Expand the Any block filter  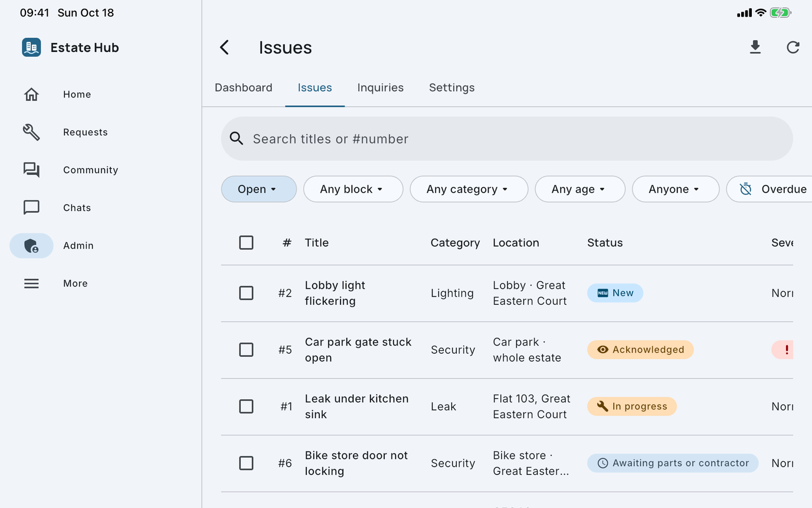[x=353, y=189]
